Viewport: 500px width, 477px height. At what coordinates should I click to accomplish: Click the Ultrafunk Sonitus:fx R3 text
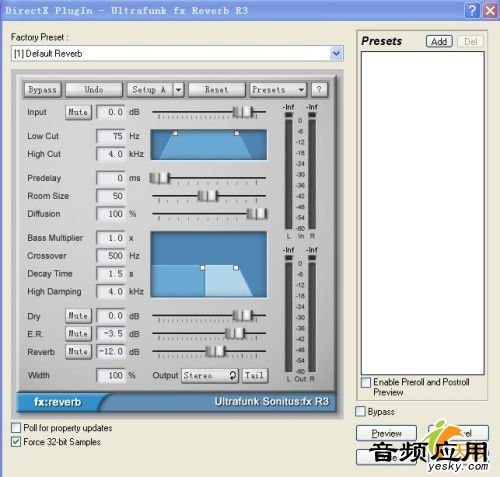(272, 401)
